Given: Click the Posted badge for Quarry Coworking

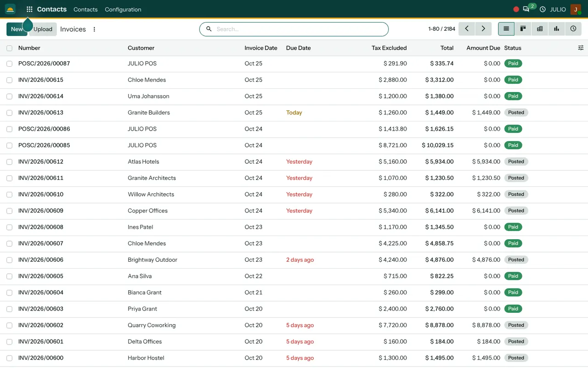Looking at the screenshot, I should click(516, 325).
